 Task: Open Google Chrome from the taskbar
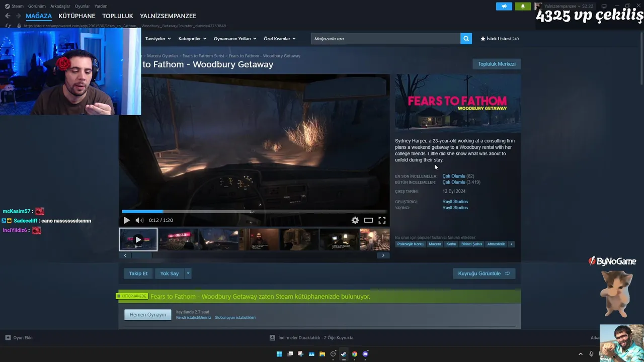point(354,354)
